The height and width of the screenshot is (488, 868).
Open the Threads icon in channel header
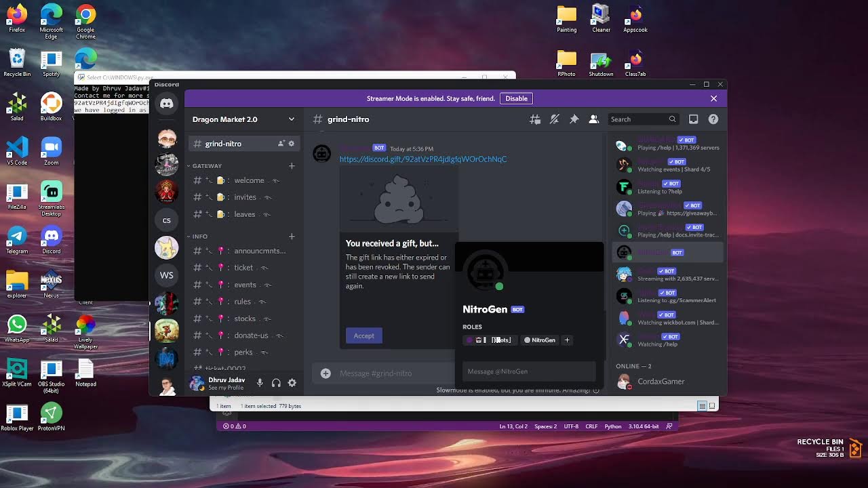(535, 119)
